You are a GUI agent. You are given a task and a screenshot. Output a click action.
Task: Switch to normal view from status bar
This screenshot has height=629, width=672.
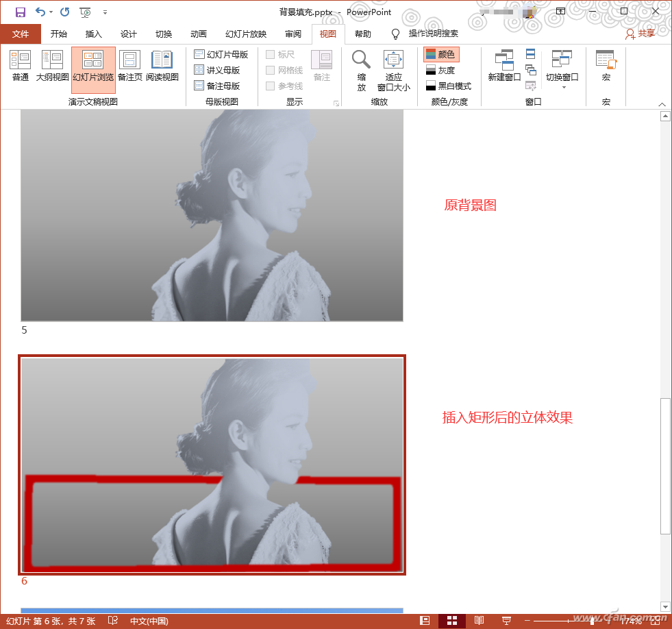[425, 620]
